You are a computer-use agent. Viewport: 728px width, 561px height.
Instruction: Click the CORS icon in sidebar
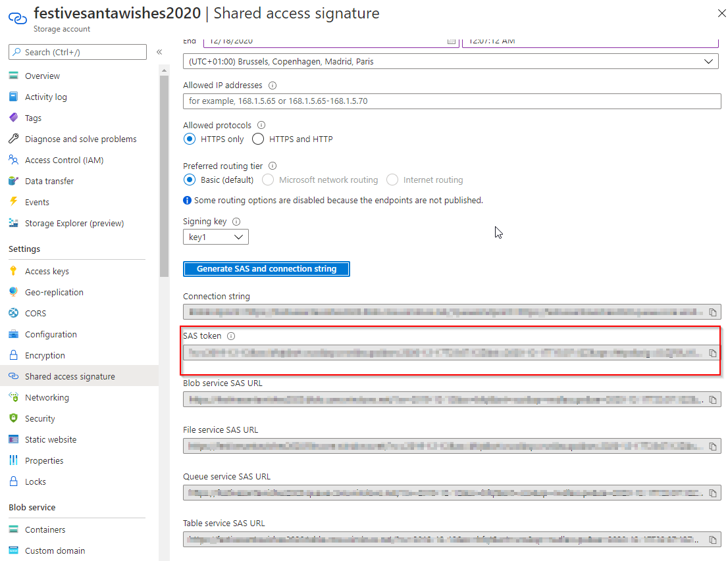click(x=13, y=313)
